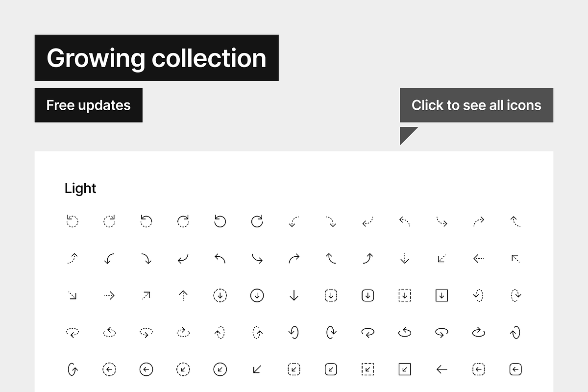
Task: Select the plain solid down arrow icon
Action: (x=294, y=295)
